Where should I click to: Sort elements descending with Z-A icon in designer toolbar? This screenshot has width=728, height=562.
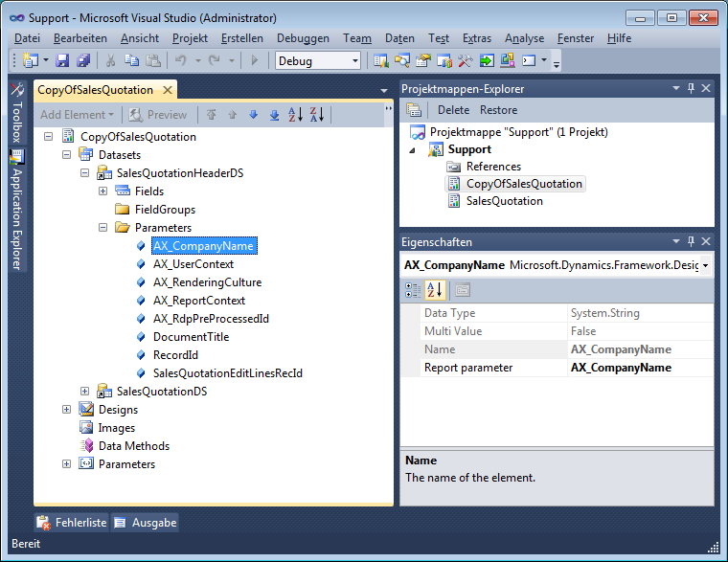316,115
